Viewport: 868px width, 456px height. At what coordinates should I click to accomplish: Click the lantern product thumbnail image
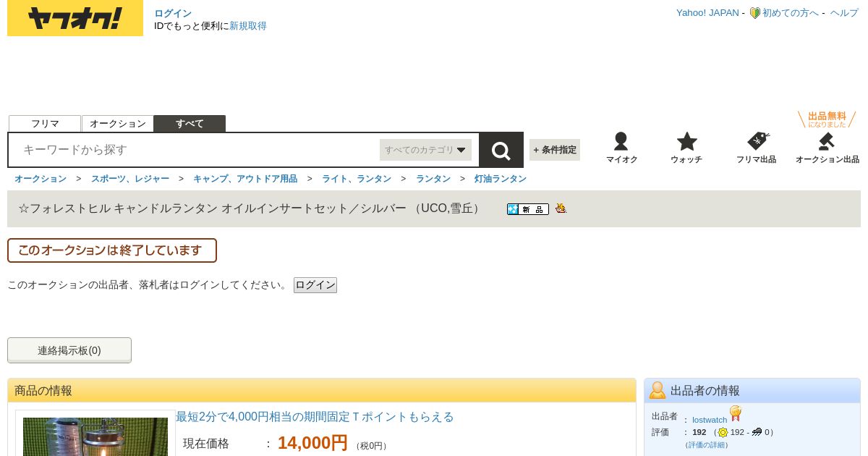[95, 436]
